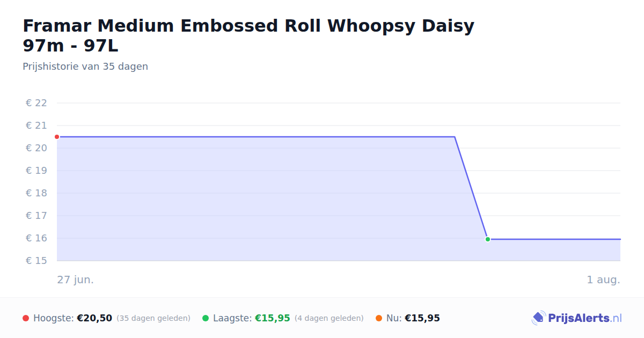
Task: Click the orange Nu legend dot
Action: click(379, 318)
